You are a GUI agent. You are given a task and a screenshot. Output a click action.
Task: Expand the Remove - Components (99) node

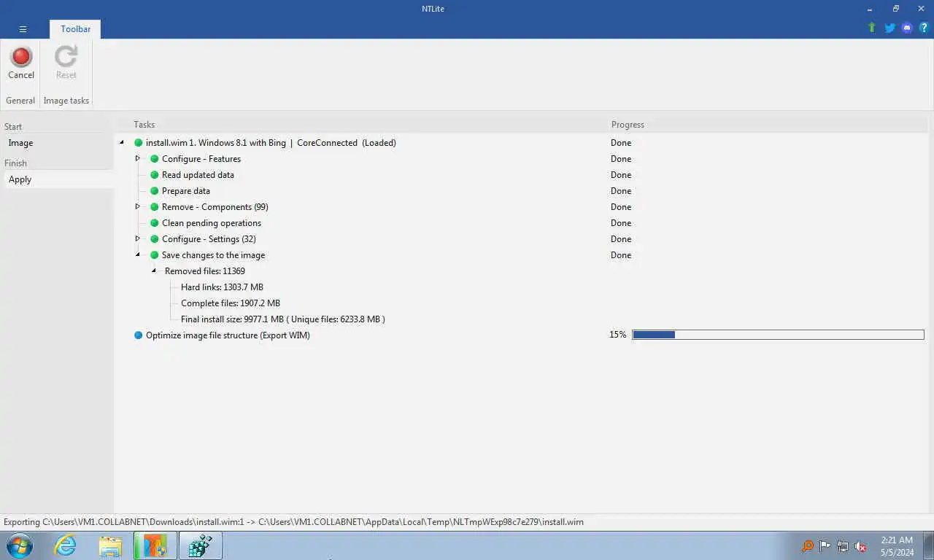tap(137, 206)
